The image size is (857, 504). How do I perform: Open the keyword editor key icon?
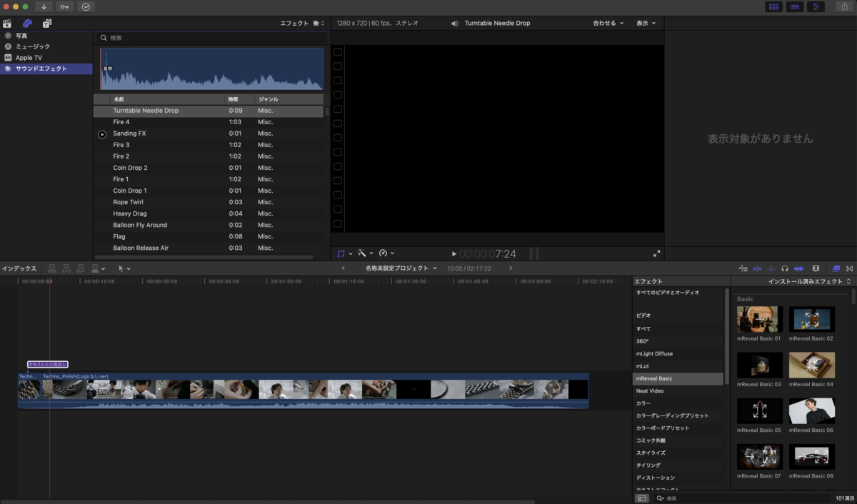65,6
